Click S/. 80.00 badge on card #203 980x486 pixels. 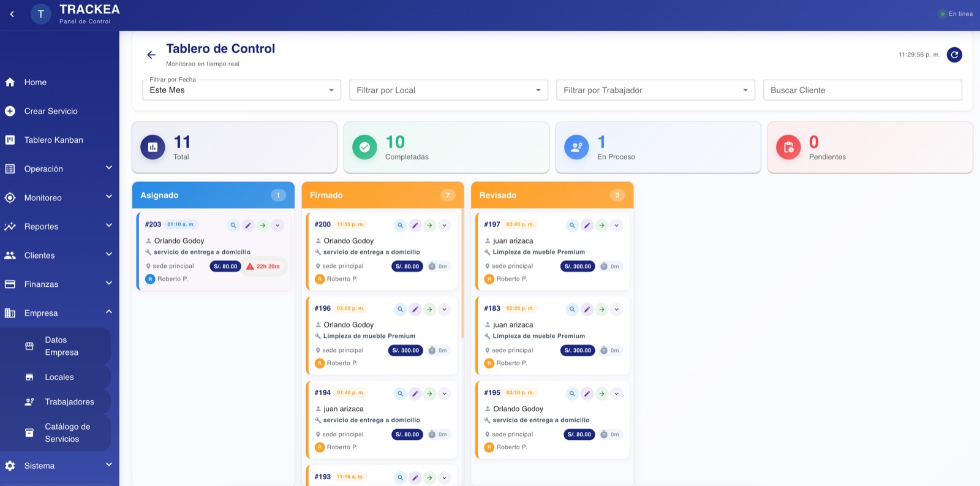[225, 267]
